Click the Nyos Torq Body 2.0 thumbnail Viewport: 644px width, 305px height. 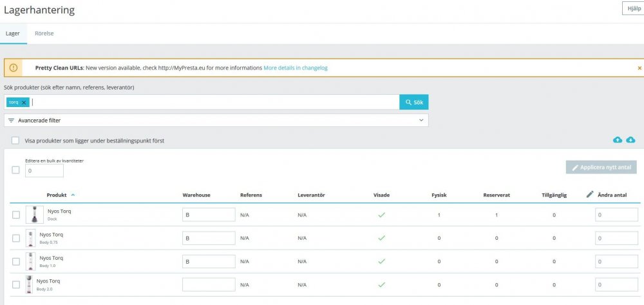pyautogui.click(x=28, y=284)
